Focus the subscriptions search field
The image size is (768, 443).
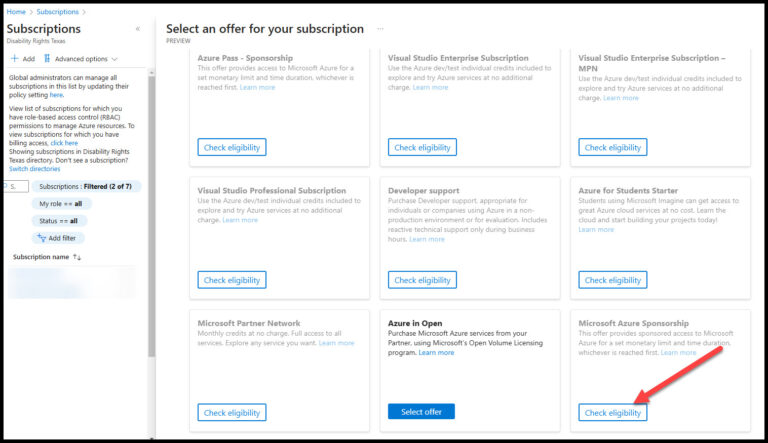pyautogui.click(x=16, y=187)
